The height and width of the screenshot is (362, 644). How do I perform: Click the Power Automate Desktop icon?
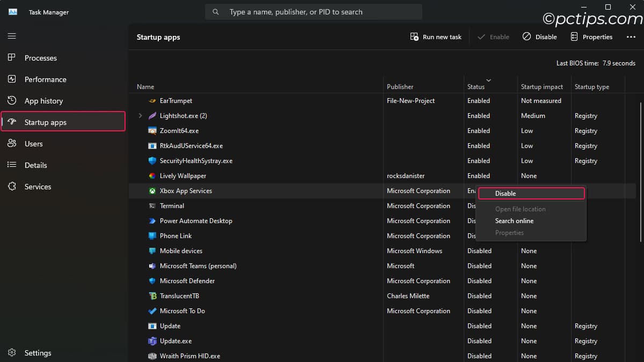coord(152,221)
